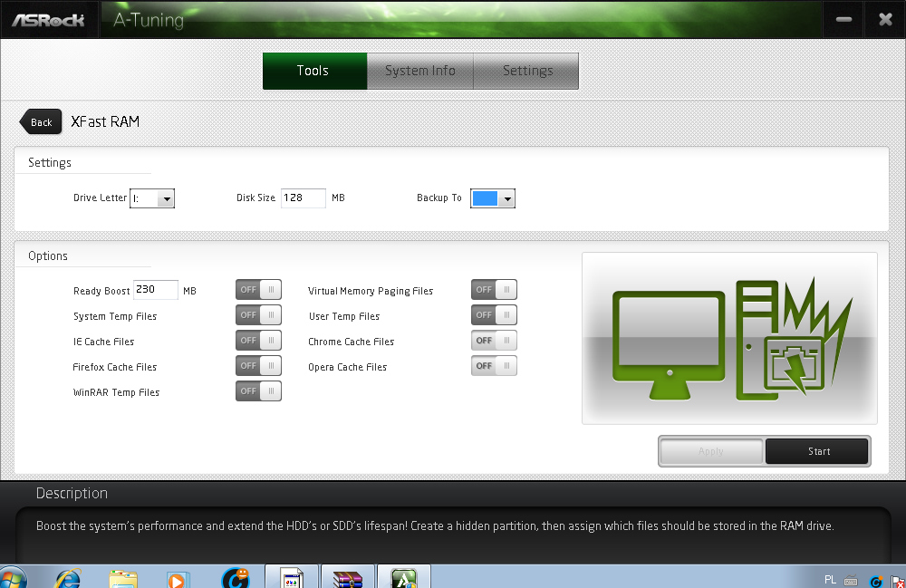906x588 pixels.
Task: Click the Disk Size input field
Action: [304, 198]
